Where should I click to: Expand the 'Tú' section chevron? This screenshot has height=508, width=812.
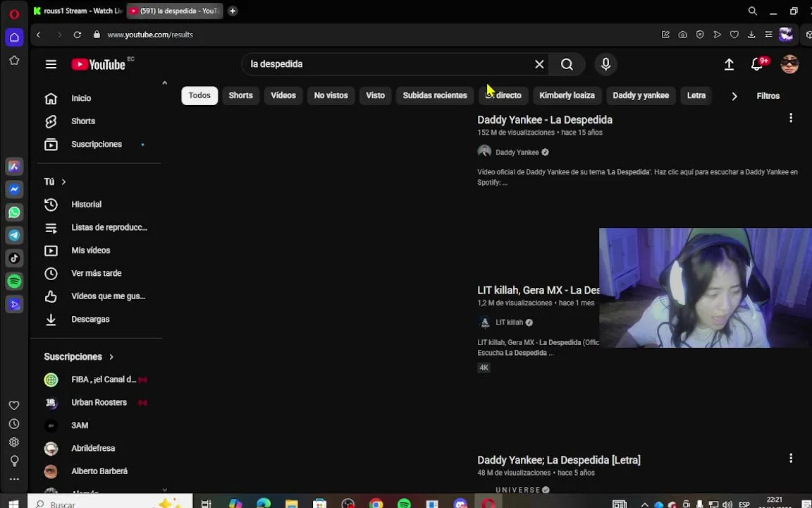(x=63, y=182)
